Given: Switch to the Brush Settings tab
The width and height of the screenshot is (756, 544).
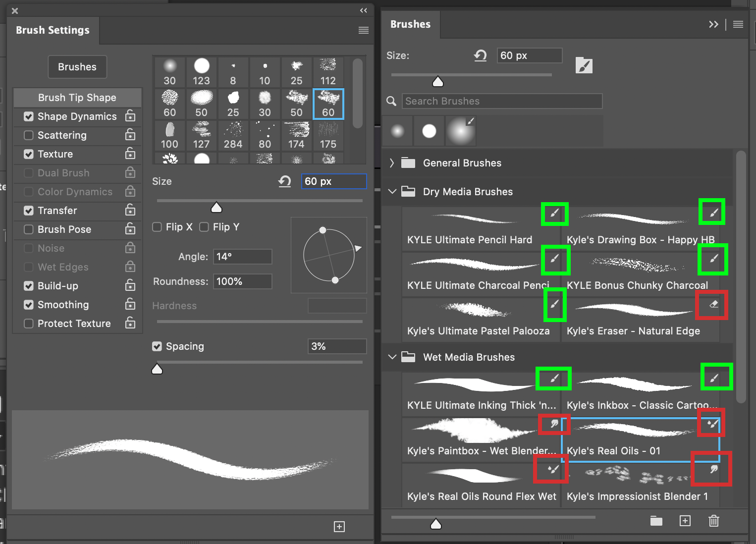Looking at the screenshot, I should (53, 30).
